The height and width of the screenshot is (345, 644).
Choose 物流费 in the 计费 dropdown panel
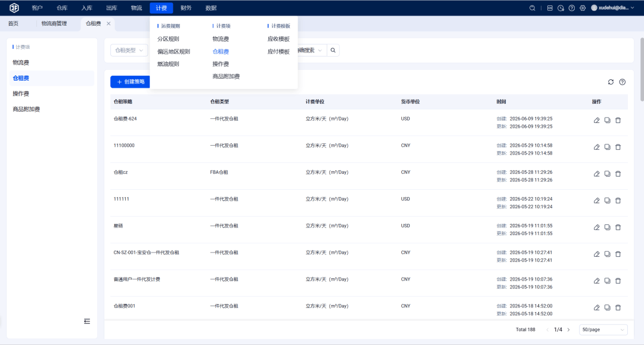tap(221, 39)
